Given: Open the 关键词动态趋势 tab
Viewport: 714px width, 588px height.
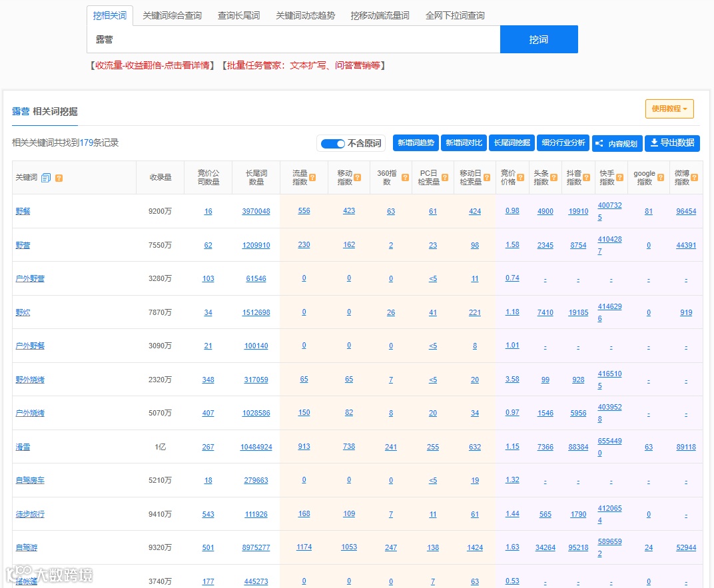Looking at the screenshot, I should (305, 15).
